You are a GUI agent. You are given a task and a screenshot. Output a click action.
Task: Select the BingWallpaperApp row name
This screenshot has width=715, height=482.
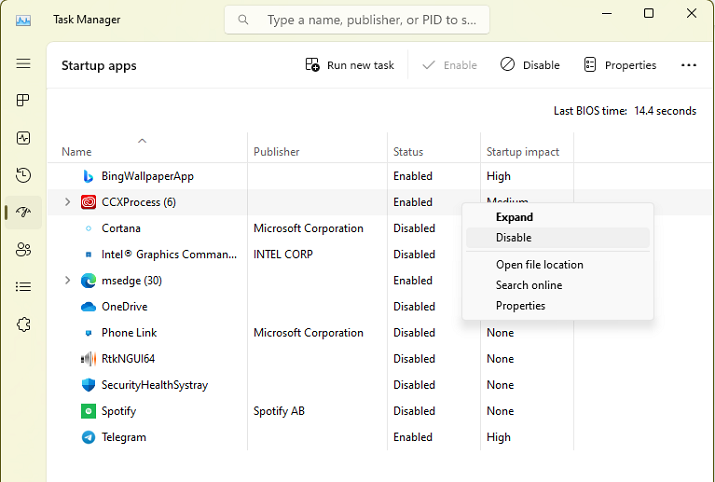point(147,176)
